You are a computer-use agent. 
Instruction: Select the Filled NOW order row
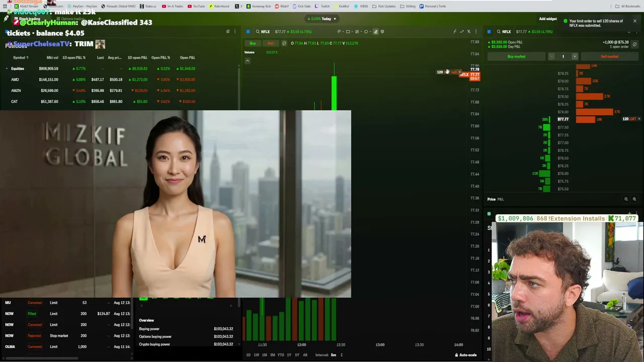[66, 314]
